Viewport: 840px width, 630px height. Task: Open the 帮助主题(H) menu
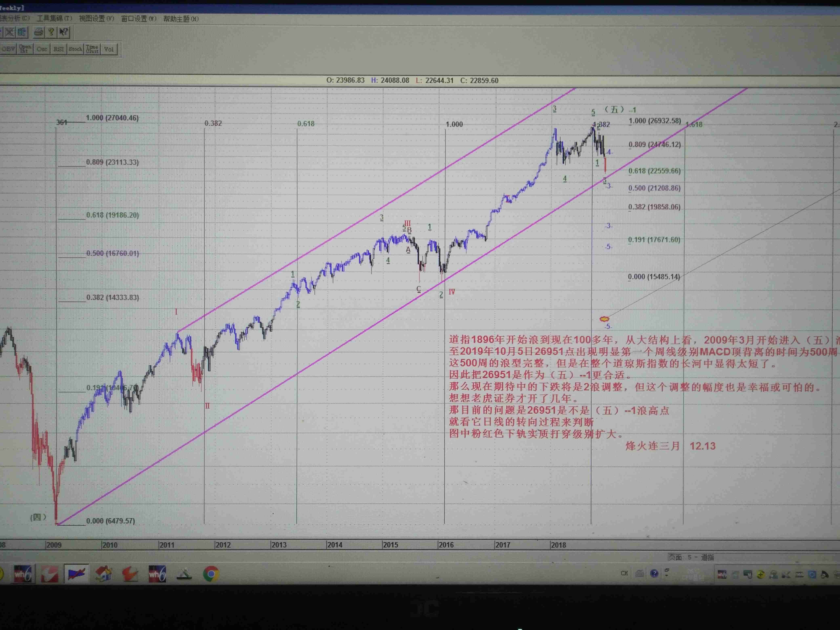pyautogui.click(x=181, y=19)
